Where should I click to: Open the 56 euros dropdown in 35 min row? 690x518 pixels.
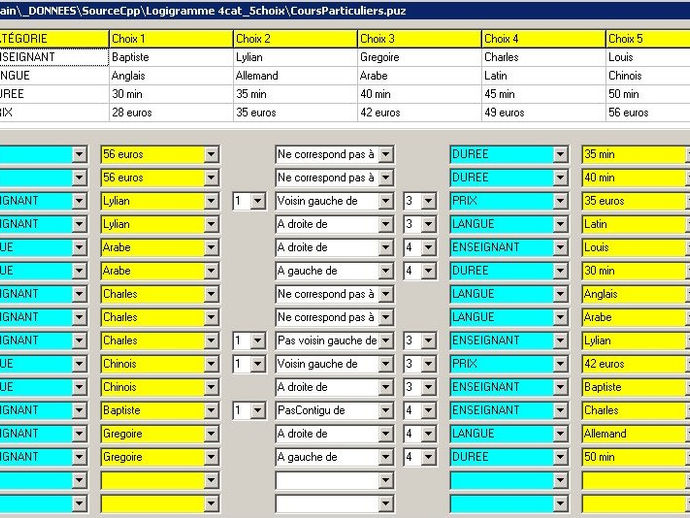tap(212, 154)
